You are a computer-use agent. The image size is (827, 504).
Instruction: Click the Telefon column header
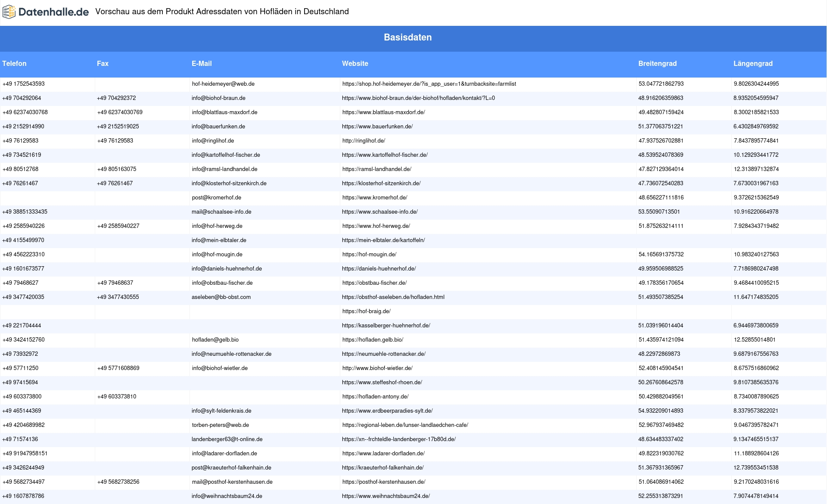14,64
